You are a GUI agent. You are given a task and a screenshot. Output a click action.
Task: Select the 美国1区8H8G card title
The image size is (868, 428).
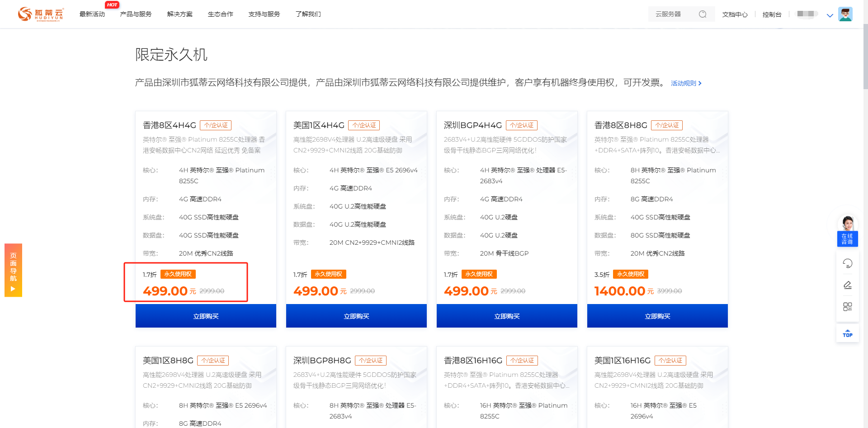(168, 361)
